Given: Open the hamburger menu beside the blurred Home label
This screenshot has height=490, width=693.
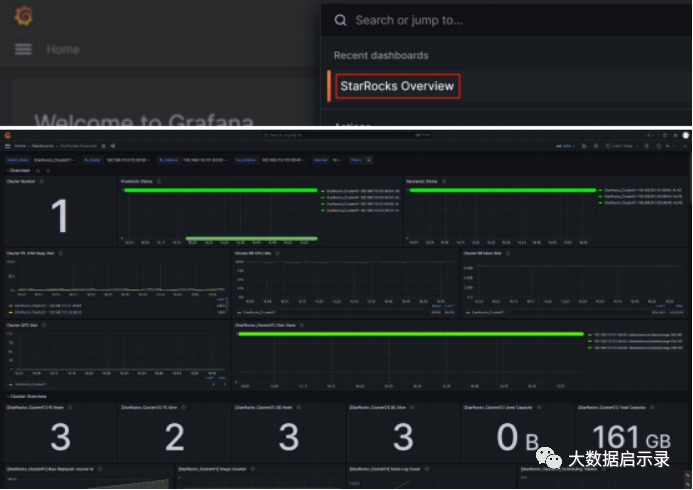Looking at the screenshot, I should tap(23, 49).
